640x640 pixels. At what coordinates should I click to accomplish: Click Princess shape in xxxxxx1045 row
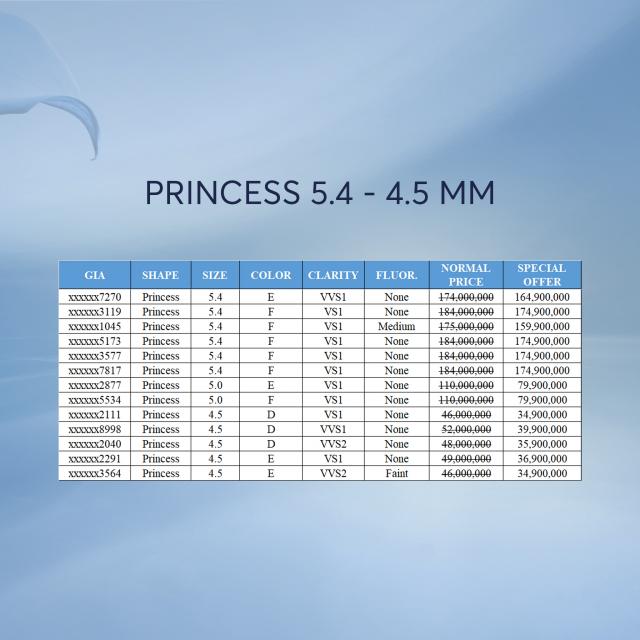[160, 327]
